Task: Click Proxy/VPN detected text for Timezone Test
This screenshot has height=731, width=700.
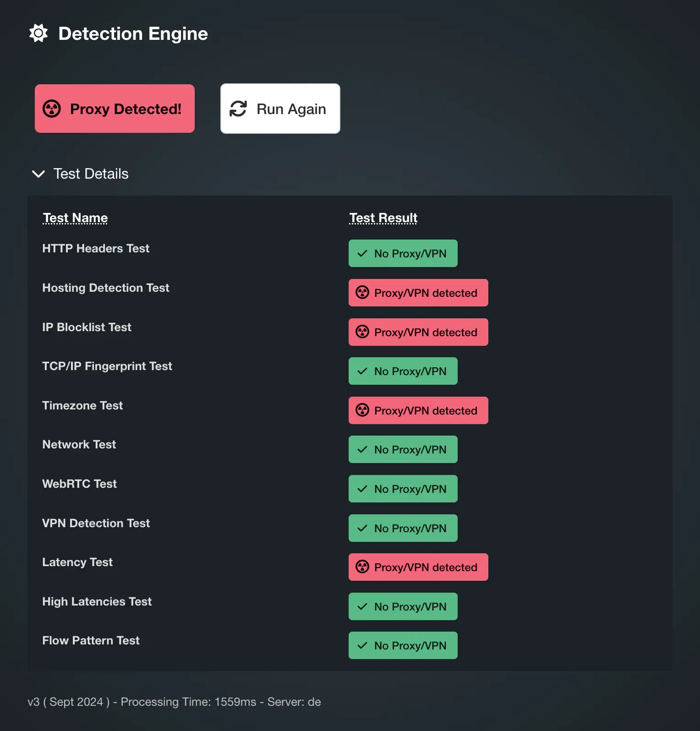Action: tap(426, 410)
